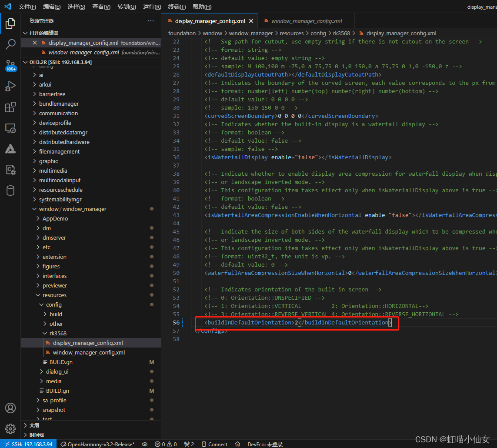
Task: Collapse the rk3568 folder
Action: (90, 333)
